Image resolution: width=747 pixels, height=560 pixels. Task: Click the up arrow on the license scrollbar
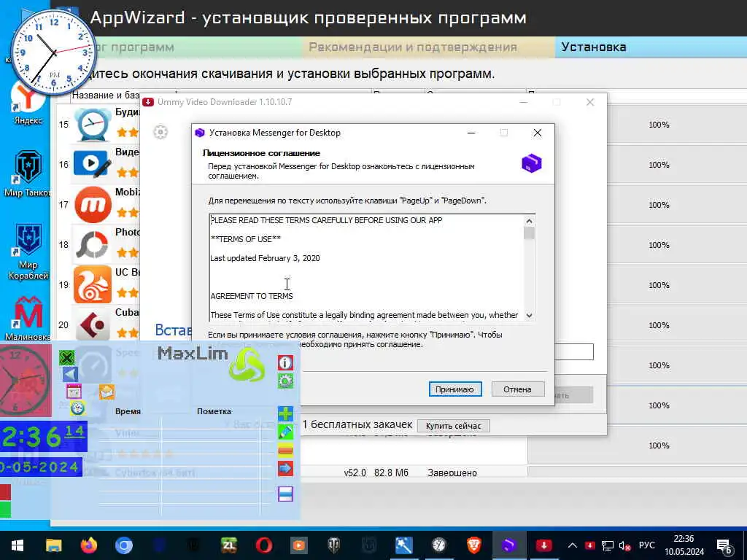point(530,220)
